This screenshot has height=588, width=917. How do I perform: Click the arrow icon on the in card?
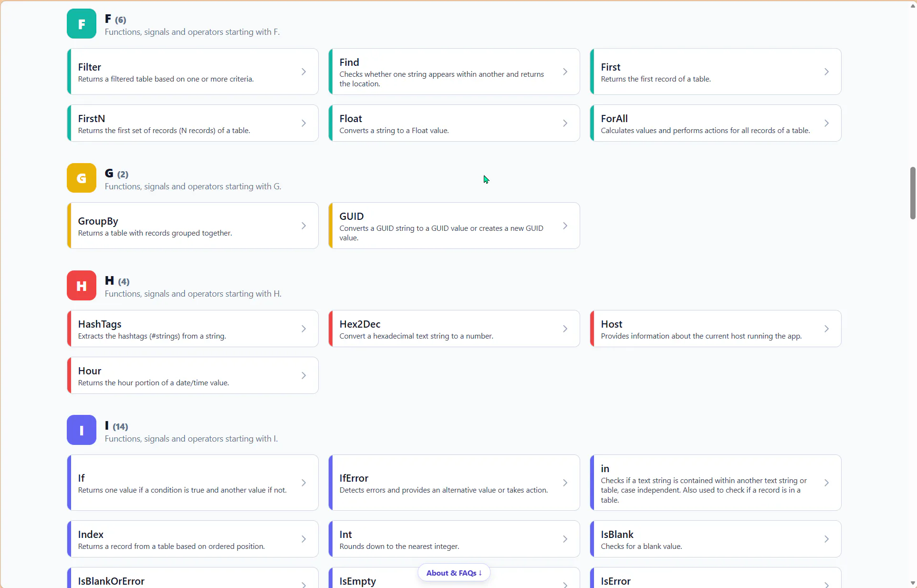coord(827,483)
